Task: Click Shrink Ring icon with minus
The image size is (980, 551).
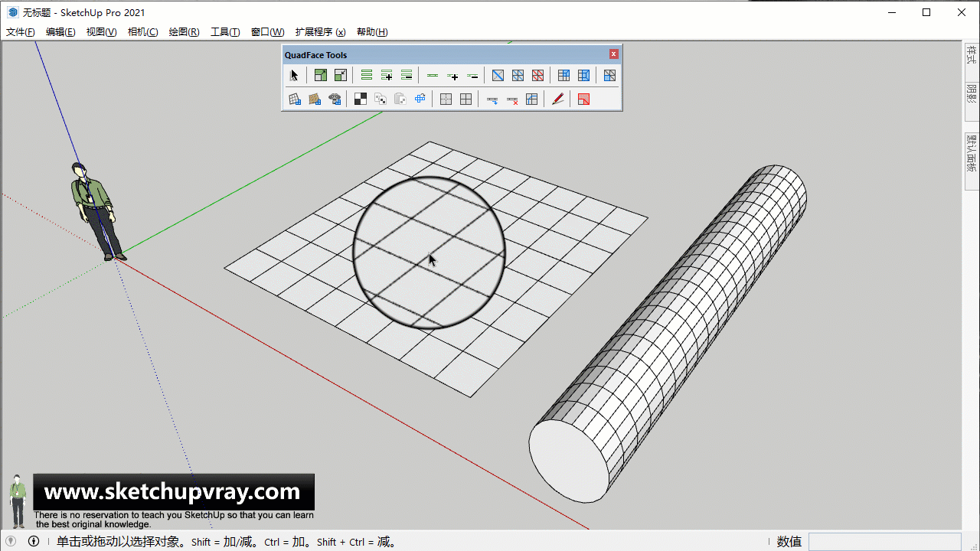Action: 407,75
